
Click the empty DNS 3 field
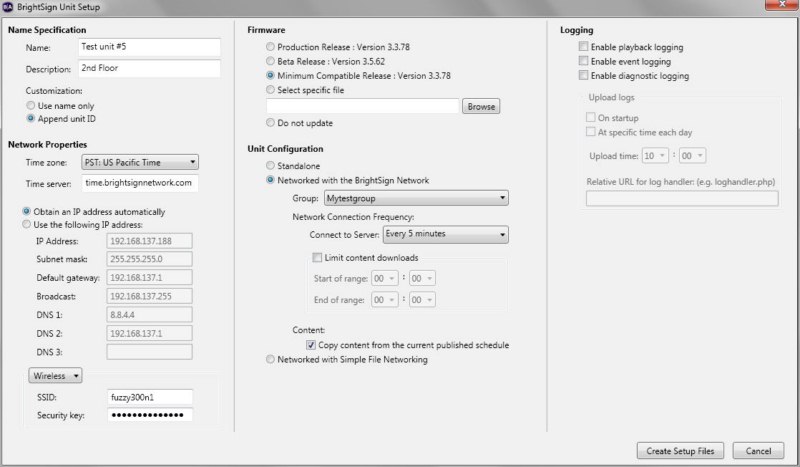pos(149,352)
